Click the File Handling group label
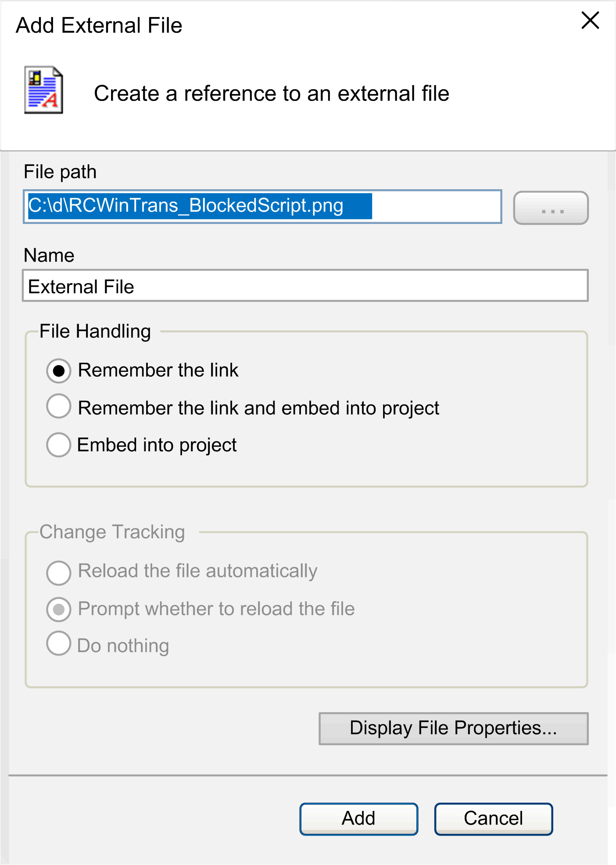 (94, 332)
